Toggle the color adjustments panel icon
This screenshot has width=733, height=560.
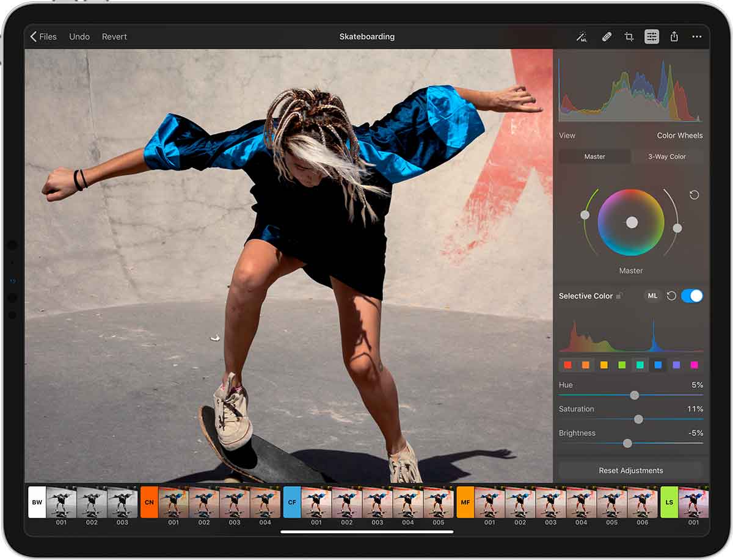(652, 37)
